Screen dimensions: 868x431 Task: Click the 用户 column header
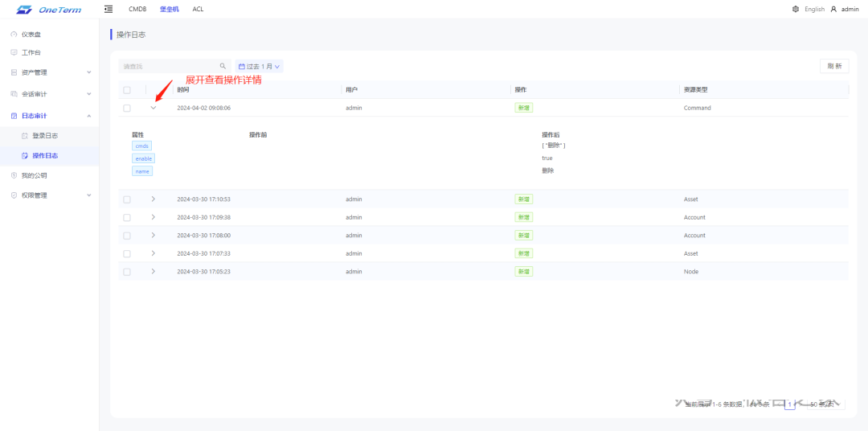[x=351, y=90]
